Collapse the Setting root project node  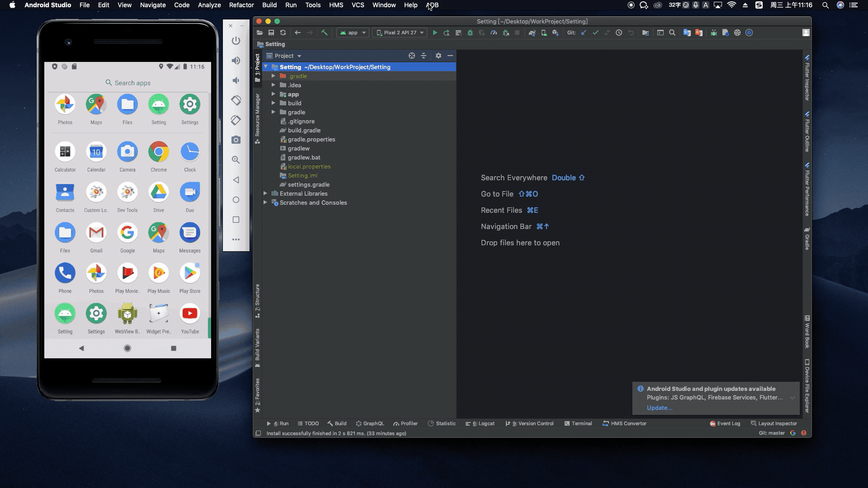(x=266, y=67)
